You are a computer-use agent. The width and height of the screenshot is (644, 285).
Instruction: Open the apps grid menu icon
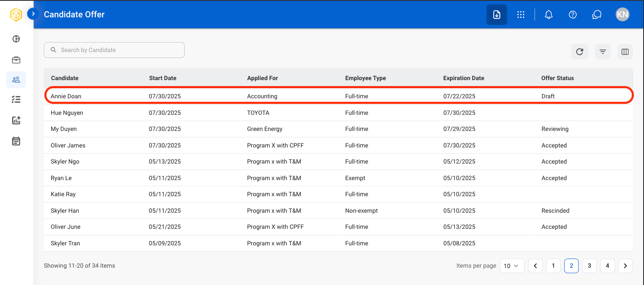[521, 14]
